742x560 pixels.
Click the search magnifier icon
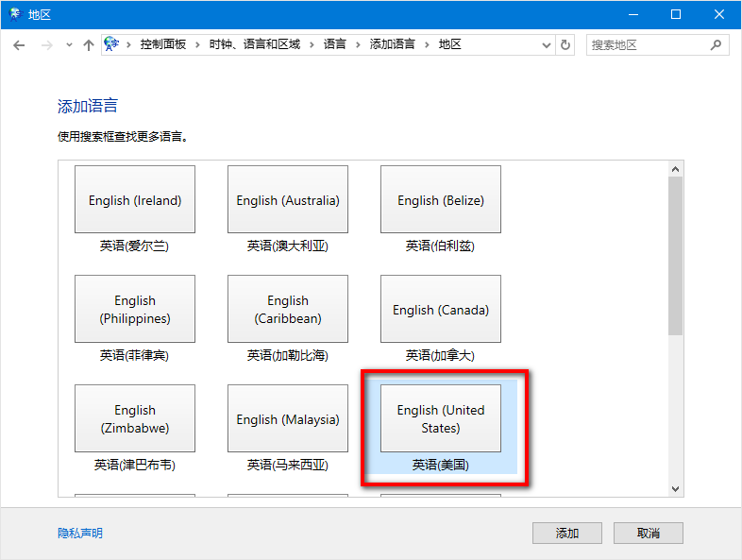pos(716,44)
